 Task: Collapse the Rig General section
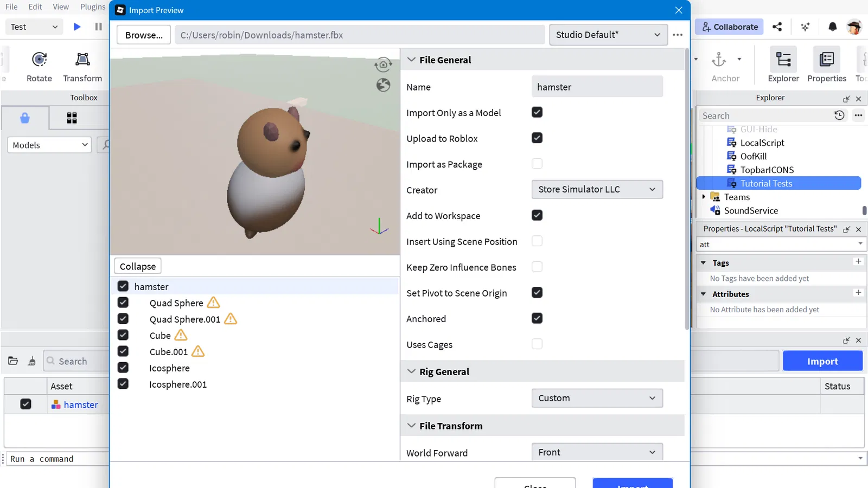pyautogui.click(x=411, y=371)
